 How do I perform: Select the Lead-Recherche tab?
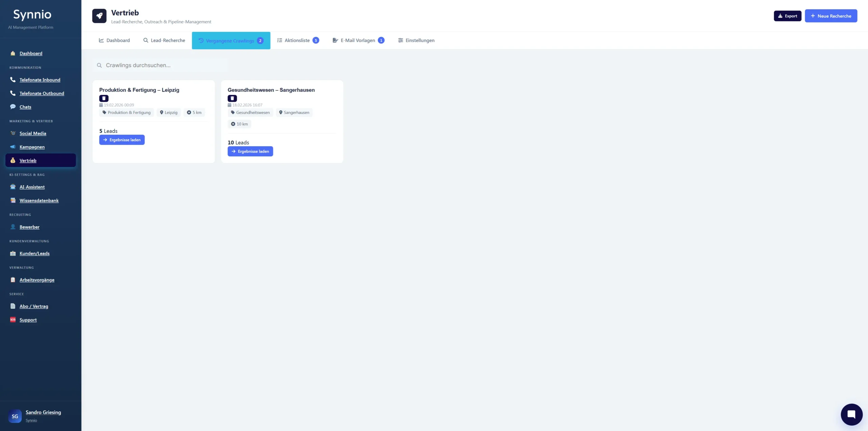[x=164, y=40]
